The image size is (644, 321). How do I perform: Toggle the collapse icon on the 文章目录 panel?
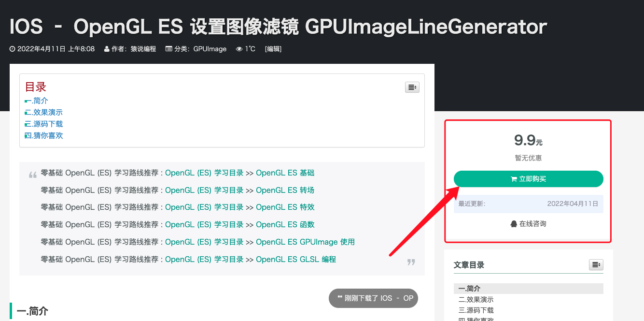(x=596, y=264)
